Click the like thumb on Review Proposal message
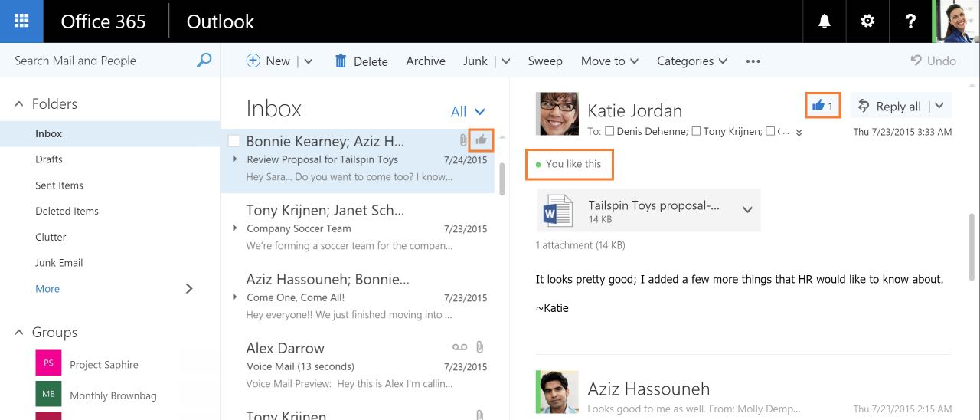980x420 pixels. click(x=482, y=140)
